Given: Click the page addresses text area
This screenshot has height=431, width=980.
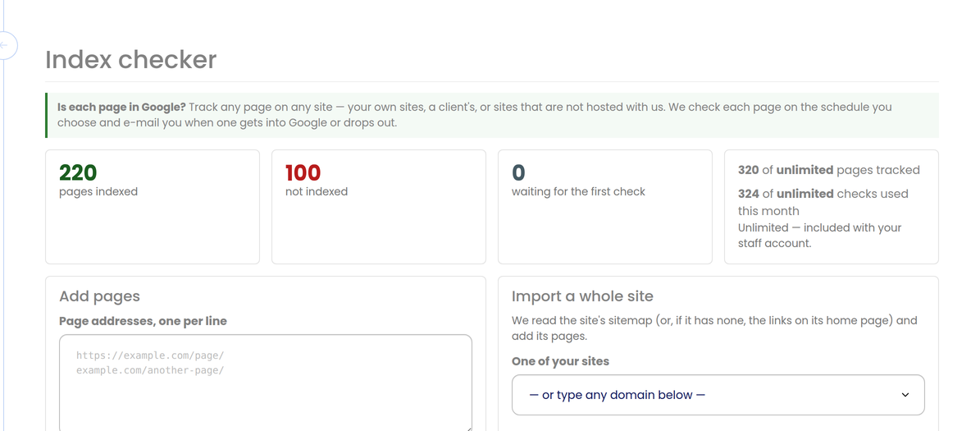Looking at the screenshot, I should tap(266, 383).
